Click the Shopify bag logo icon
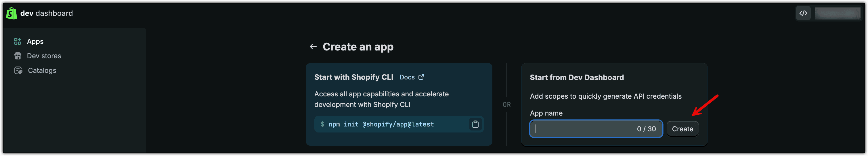This screenshot has height=156, width=868. pyautogui.click(x=12, y=13)
